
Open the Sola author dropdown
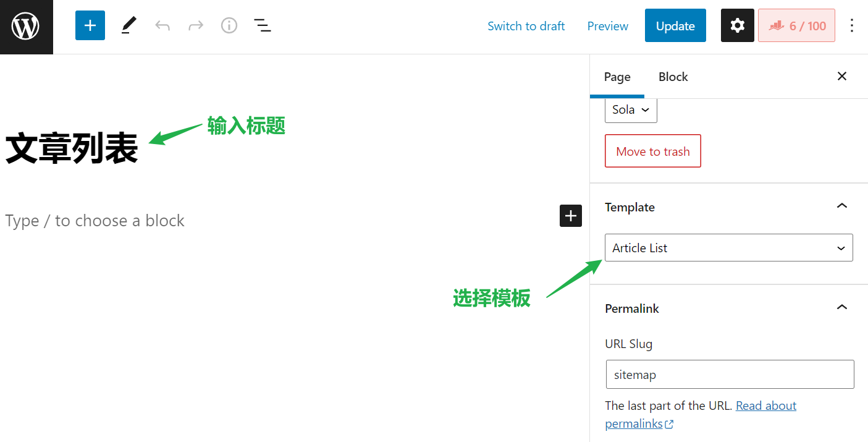click(x=631, y=110)
